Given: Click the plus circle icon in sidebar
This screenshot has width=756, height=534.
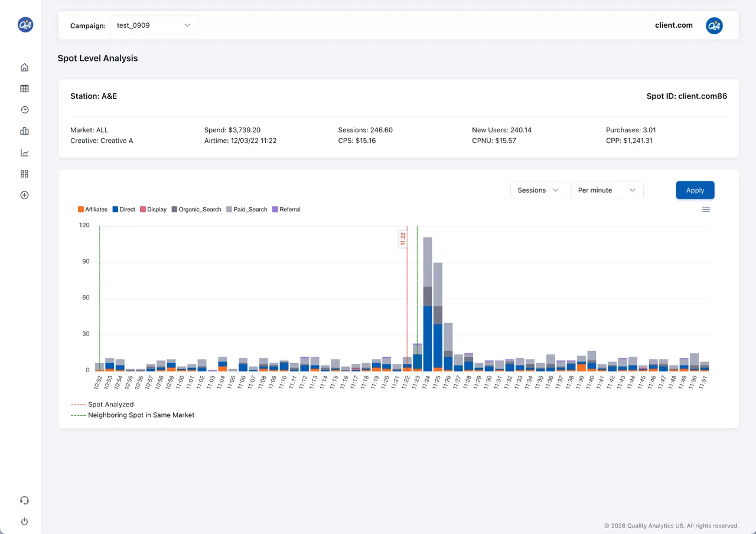Looking at the screenshot, I should click(24, 195).
